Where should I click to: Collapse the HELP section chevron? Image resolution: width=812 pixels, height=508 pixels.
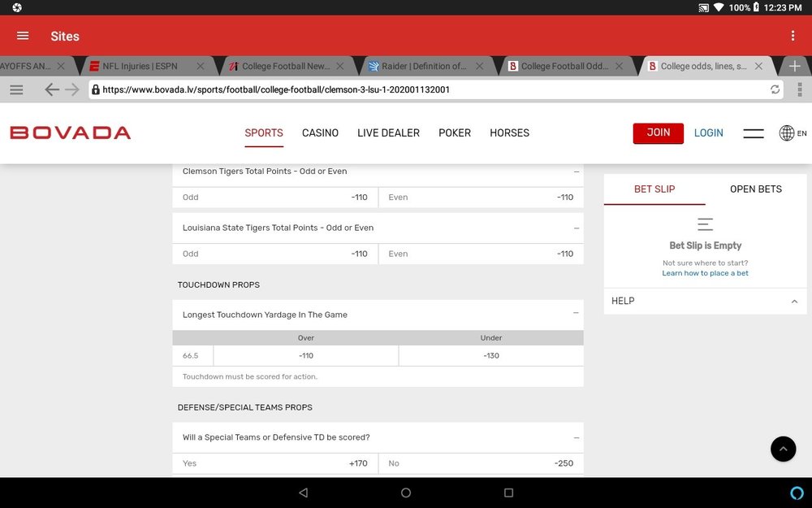pyautogui.click(x=794, y=302)
